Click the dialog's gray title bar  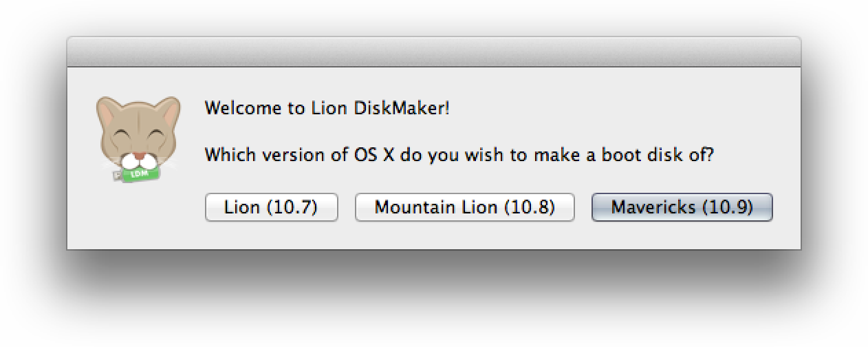click(434, 52)
